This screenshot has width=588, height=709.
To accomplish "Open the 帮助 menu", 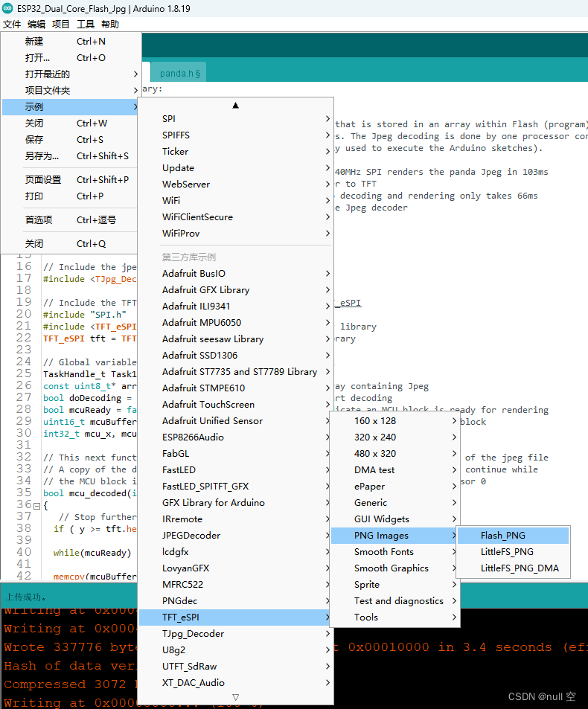I will (x=110, y=25).
